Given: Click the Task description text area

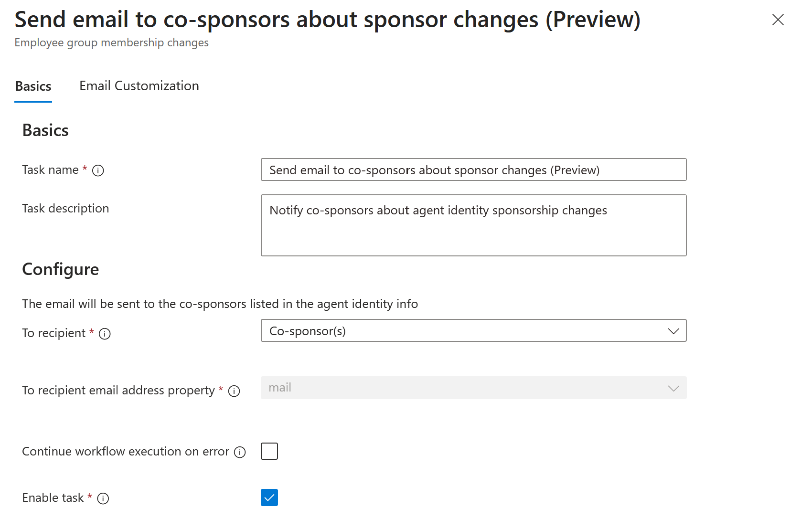Looking at the screenshot, I should (473, 224).
